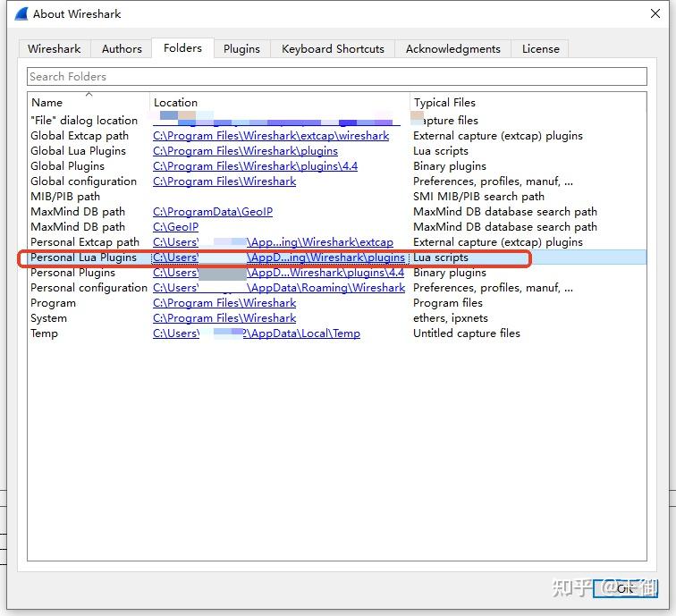Image resolution: width=676 pixels, height=616 pixels.
Task: Select the Personal Plugins row name
Action: click(72, 273)
